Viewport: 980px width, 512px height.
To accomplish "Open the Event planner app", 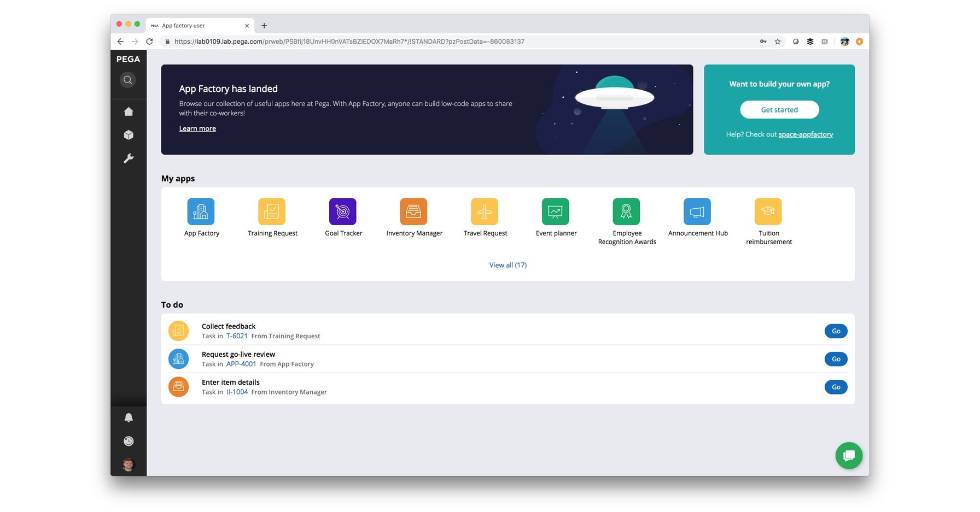I will click(556, 211).
